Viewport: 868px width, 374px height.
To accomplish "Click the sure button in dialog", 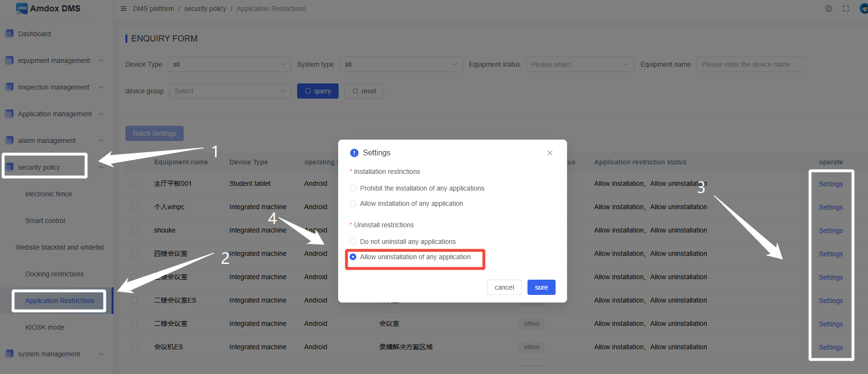I will 541,287.
